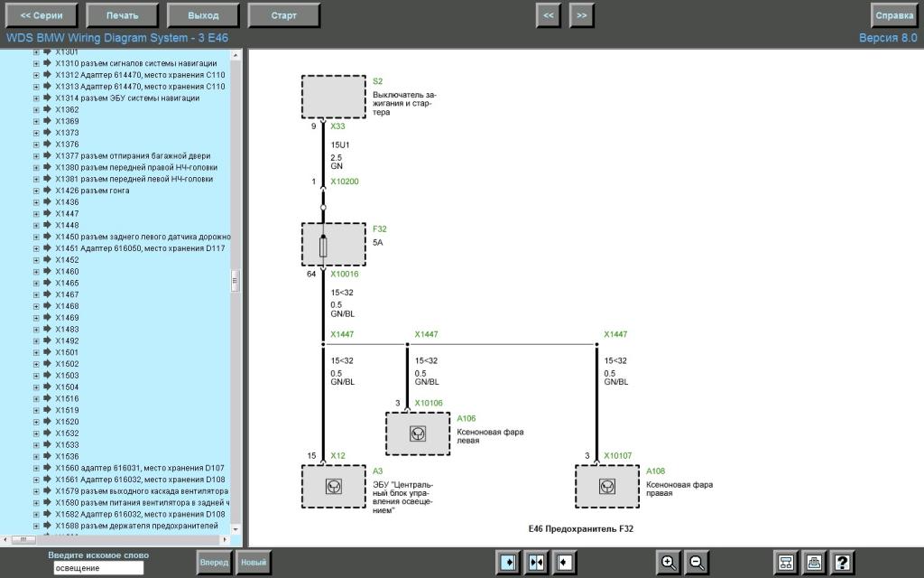Click the tree panel scroll-down arrow
This screenshot has width=924, height=578.
point(236,529)
